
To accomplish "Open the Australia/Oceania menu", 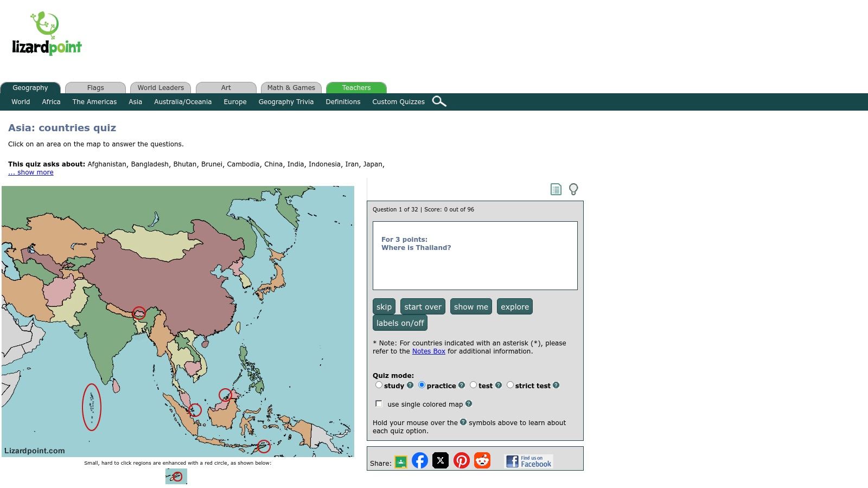I will [182, 102].
